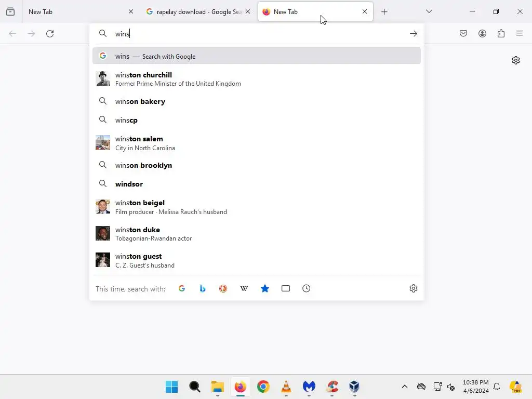
Task: Click OneDrive cloud tray icon
Action: point(421,387)
